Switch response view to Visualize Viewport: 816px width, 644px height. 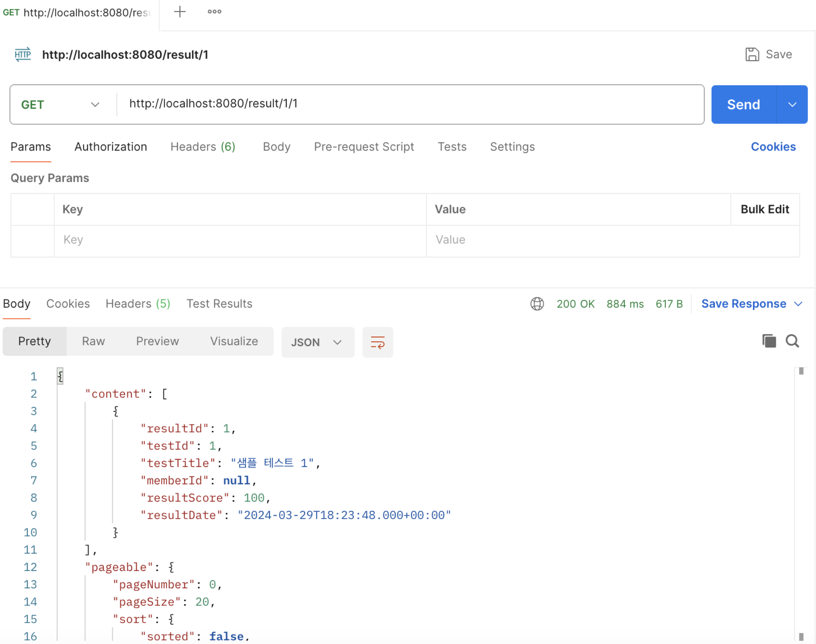pyautogui.click(x=234, y=341)
